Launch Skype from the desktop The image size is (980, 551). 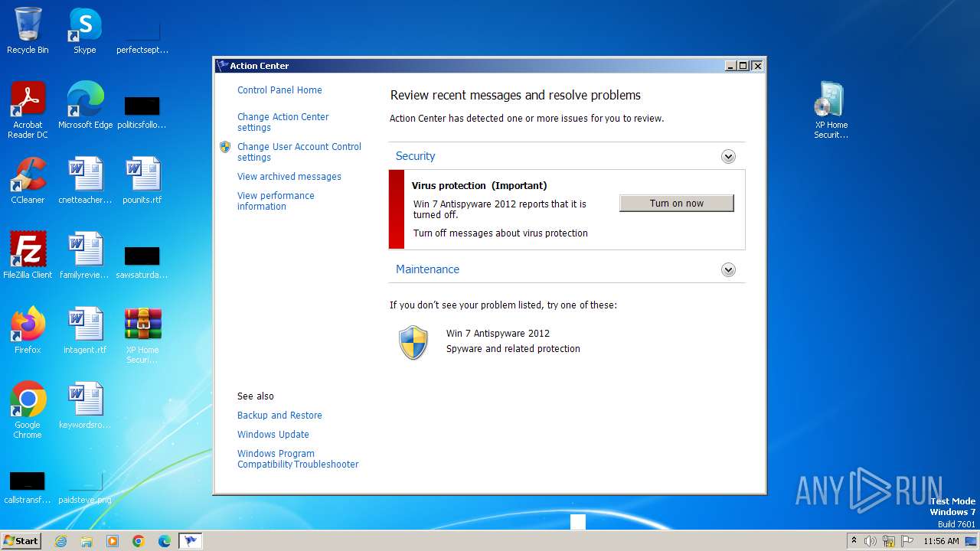point(85,31)
